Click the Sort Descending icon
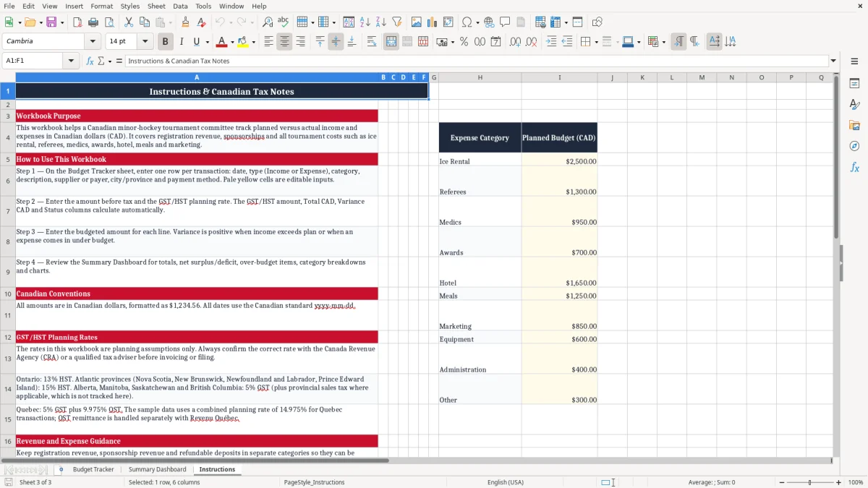The height and width of the screenshot is (488, 868). [380, 22]
